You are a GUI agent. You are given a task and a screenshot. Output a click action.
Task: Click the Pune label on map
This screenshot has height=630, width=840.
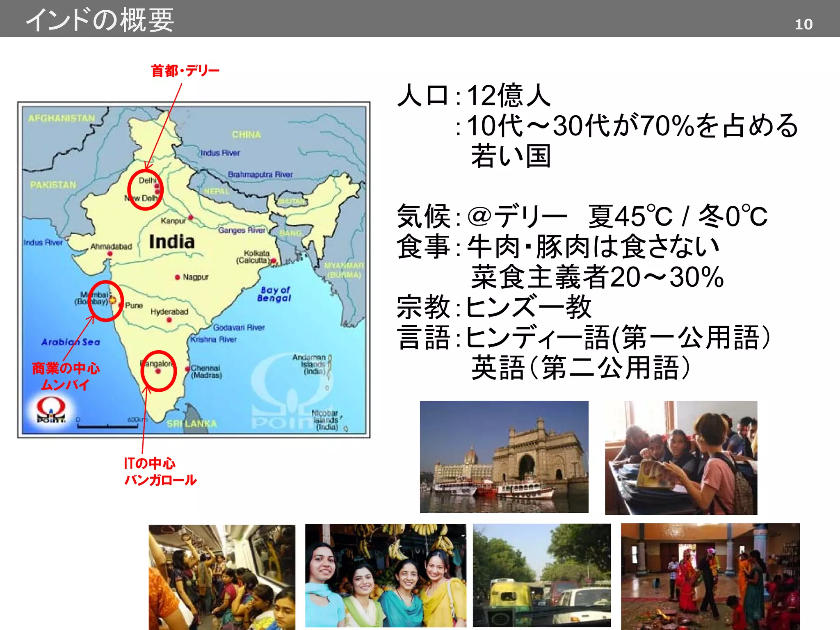[x=134, y=306]
